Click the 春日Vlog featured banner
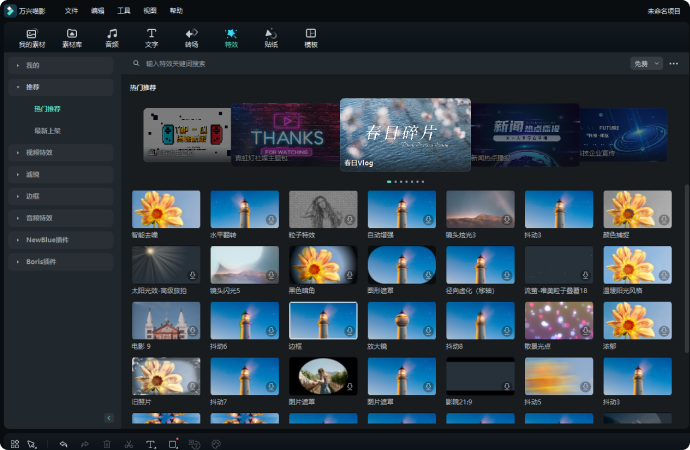 pos(405,133)
